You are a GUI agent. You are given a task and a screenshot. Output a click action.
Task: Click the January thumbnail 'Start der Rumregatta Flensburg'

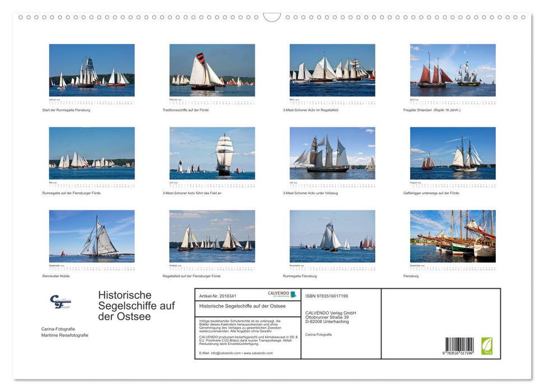[x=92, y=69]
